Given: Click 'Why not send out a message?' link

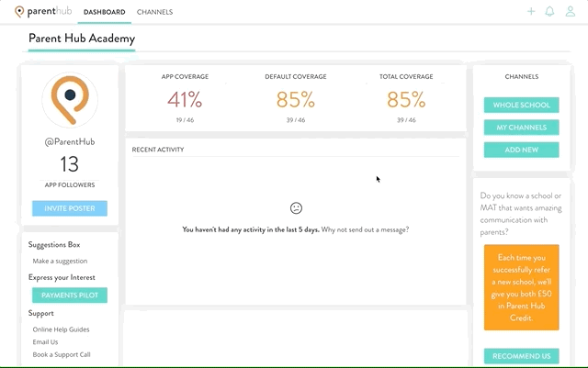Looking at the screenshot, I should tap(365, 229).
